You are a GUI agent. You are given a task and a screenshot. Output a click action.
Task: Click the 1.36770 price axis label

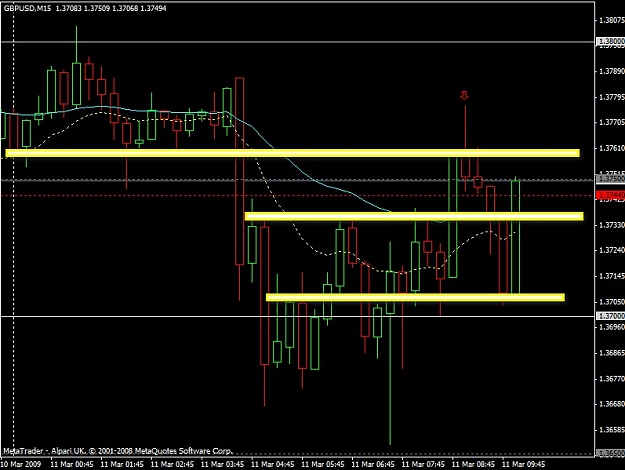612,379
